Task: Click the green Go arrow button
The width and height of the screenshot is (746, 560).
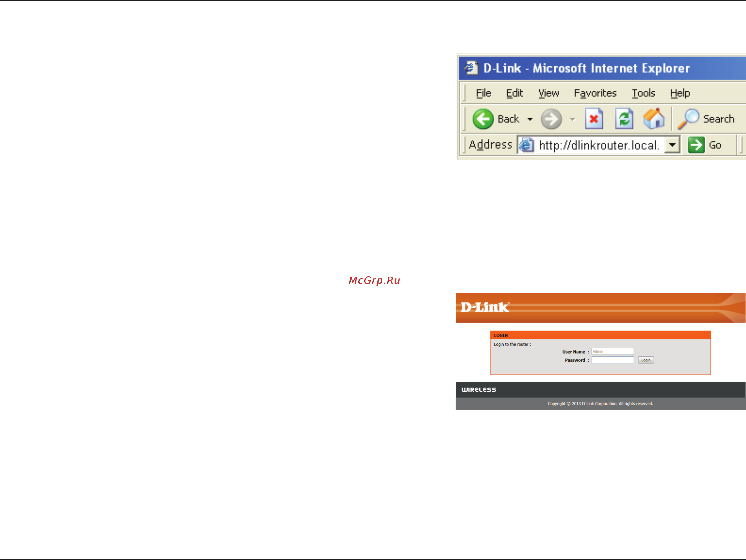Action: (696, 145)
